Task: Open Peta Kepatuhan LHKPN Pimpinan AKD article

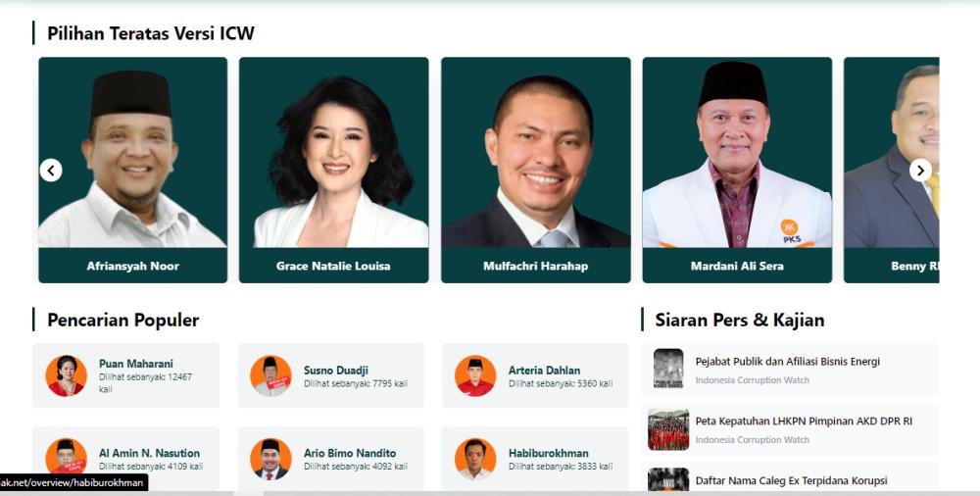Action: (x=804, y=422)
